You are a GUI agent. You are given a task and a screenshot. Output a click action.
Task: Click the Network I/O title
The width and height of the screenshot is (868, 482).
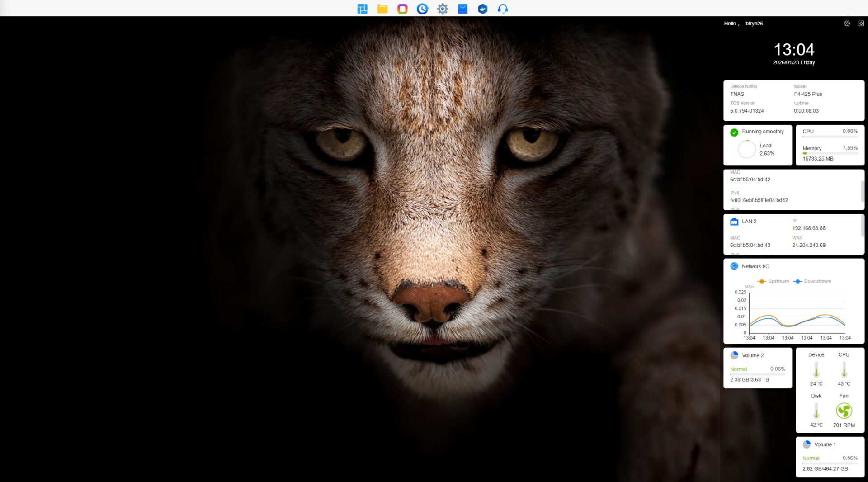[755, 266]
